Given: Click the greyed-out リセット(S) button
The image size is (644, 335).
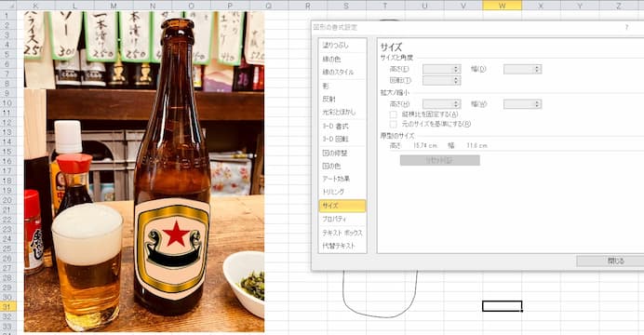Looking at the screenshot, I should [x=440, y=160].
